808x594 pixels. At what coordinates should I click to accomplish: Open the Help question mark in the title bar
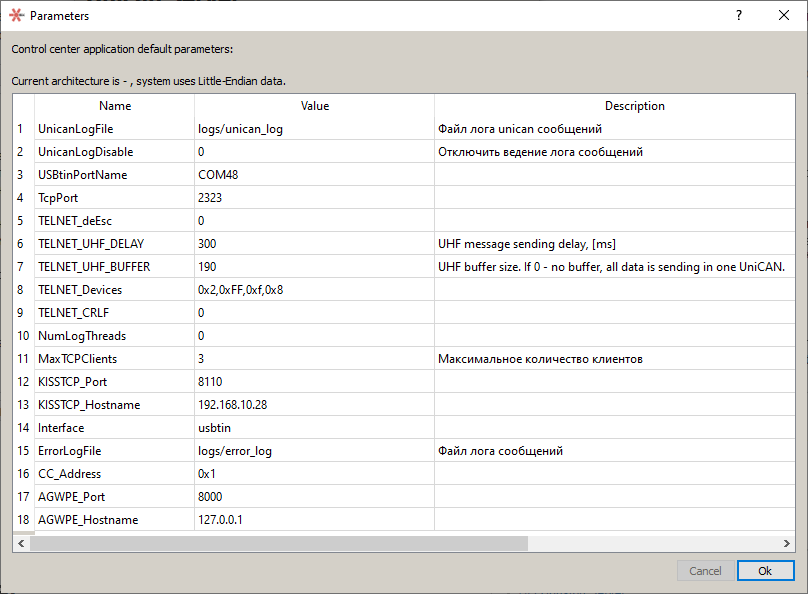pos(738,15)
